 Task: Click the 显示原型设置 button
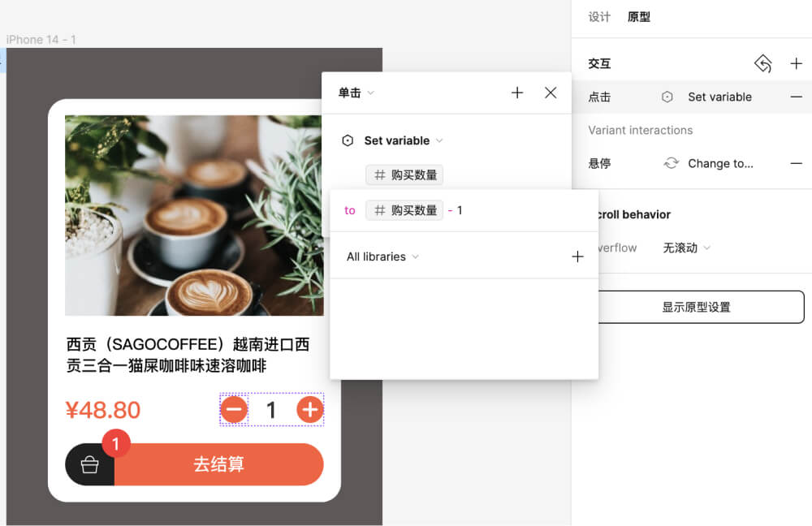click(x=696, y=307)
